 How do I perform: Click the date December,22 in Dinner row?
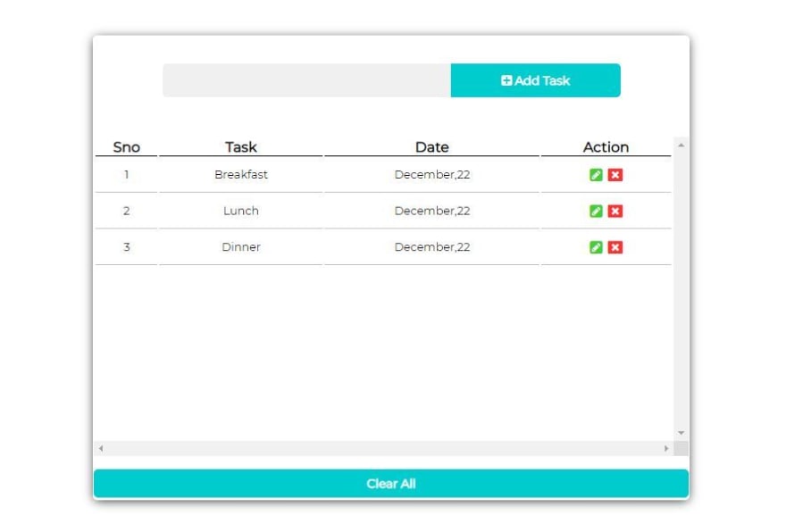coord(432,246)
